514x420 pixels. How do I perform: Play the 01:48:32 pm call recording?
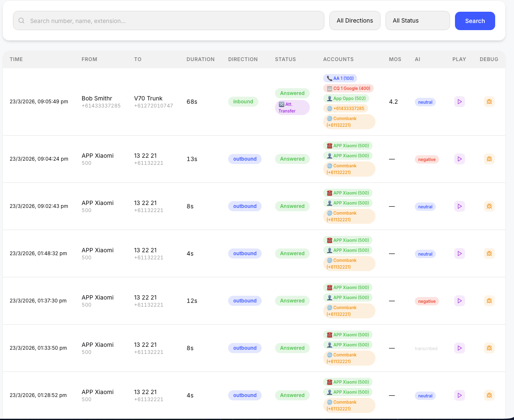coord(459,254)
